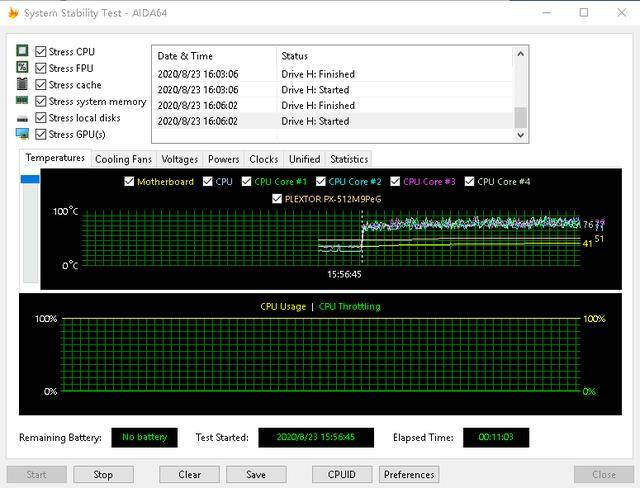
Task: Switch to the Cooling Fans tab
Action: [123, 159]
